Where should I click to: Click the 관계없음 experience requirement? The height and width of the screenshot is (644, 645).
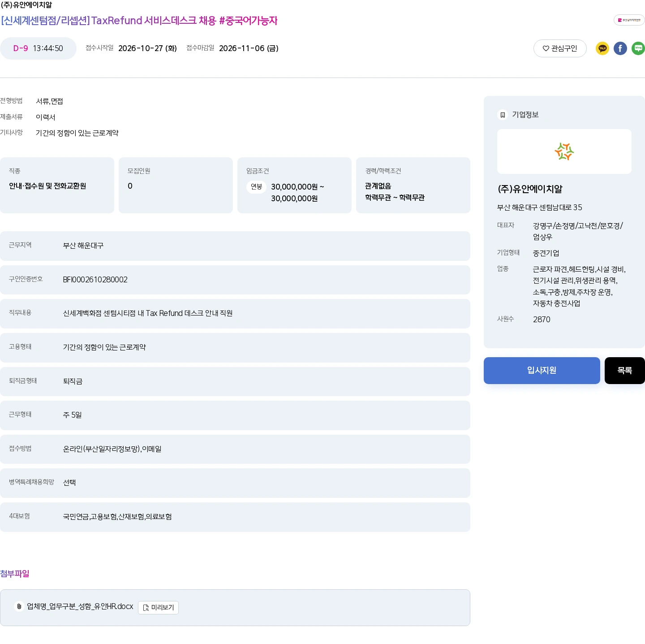(x=378, y=186)
